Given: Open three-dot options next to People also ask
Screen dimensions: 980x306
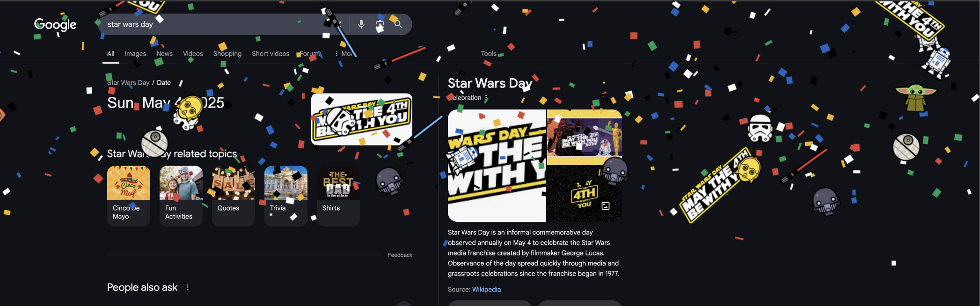Looking at the screenshot, I should pyautogui.click(x=187, y=287).
